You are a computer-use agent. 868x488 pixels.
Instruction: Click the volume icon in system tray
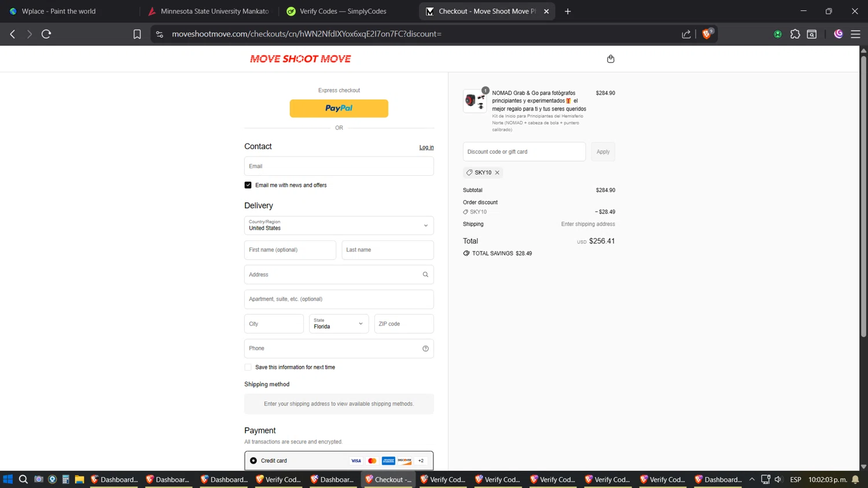(x=778, y=479)
